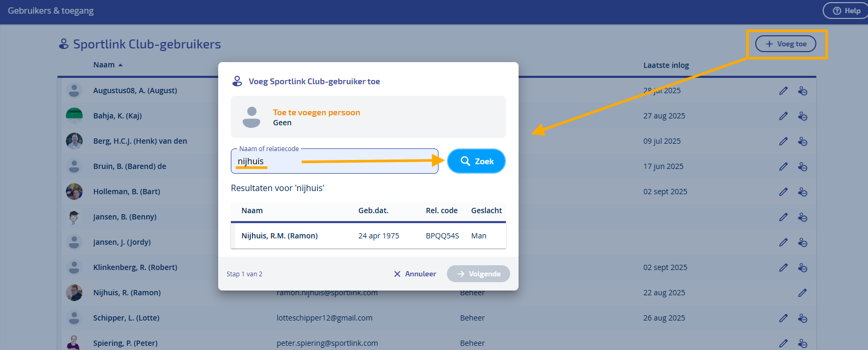Click the Geb.dat. column header in dialog
Image resolution: width=868 pixels, height=350 pixels.
click(373, 211)
